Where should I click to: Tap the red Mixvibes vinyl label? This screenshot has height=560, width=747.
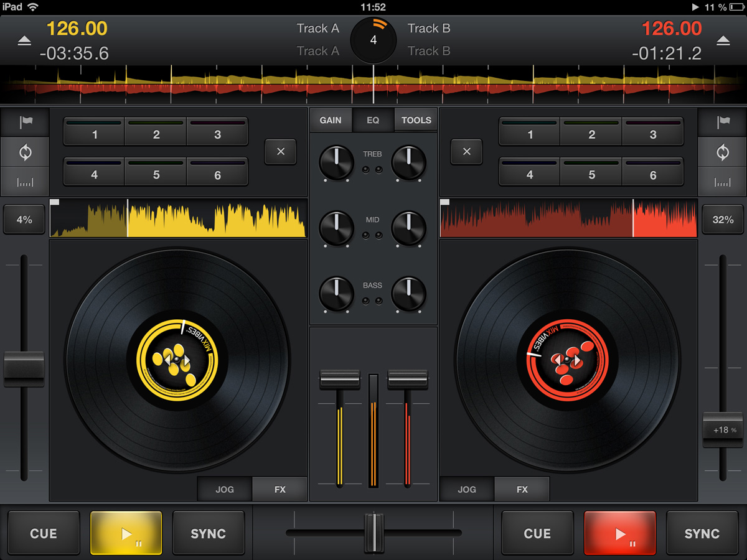[x=568, y=360]
